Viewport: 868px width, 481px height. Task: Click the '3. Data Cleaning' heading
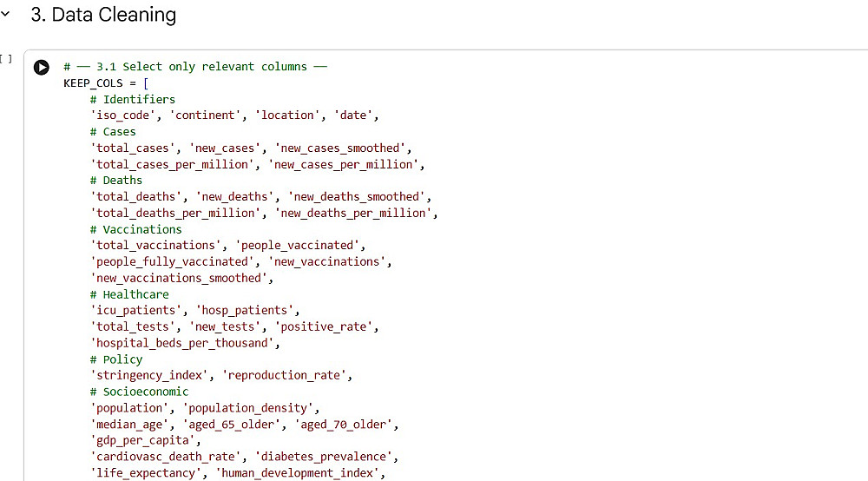click(x=103, y=15)
